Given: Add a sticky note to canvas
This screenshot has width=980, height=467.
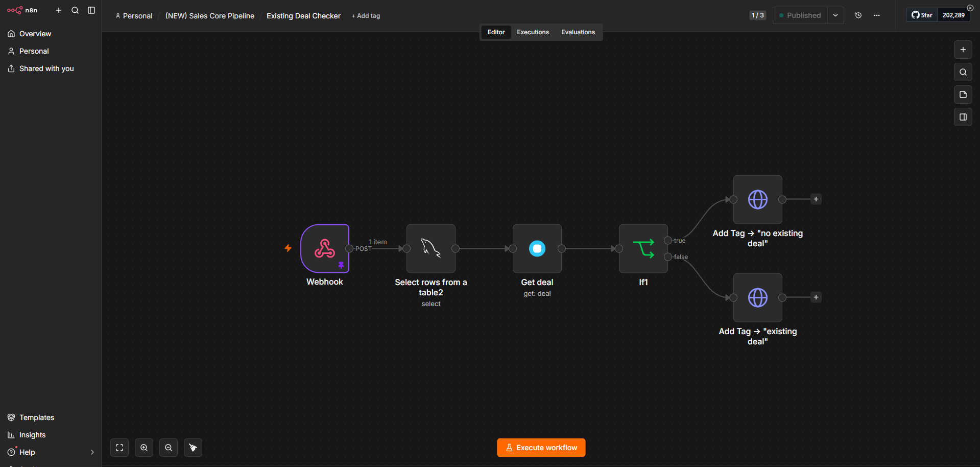Looking at the screenshot, I should [x=963, y=95].
